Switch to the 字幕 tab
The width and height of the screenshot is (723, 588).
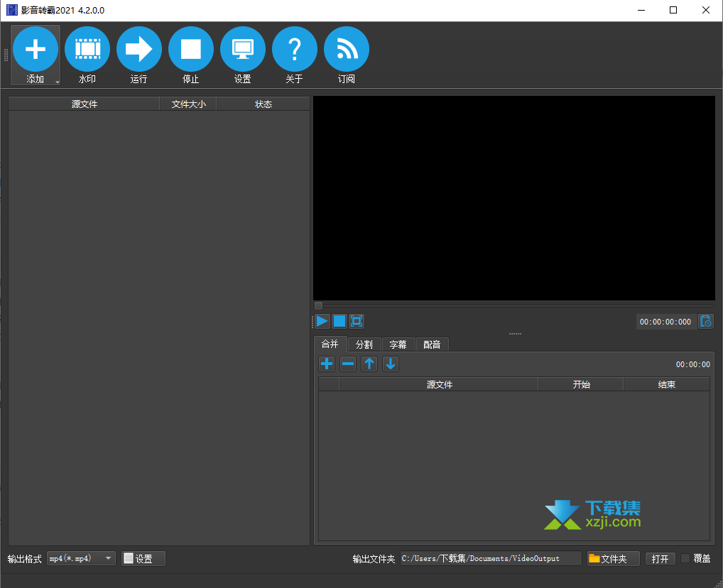(398, 344)
